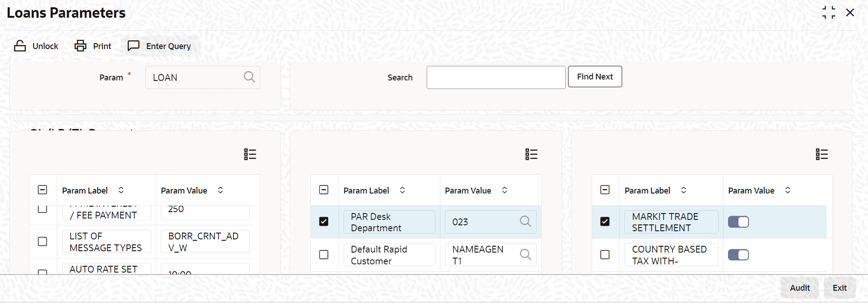Viewport: 868px width, 303px height.
Task: Toggle select-all checkbox in right table header
Action: click(605, 190)
